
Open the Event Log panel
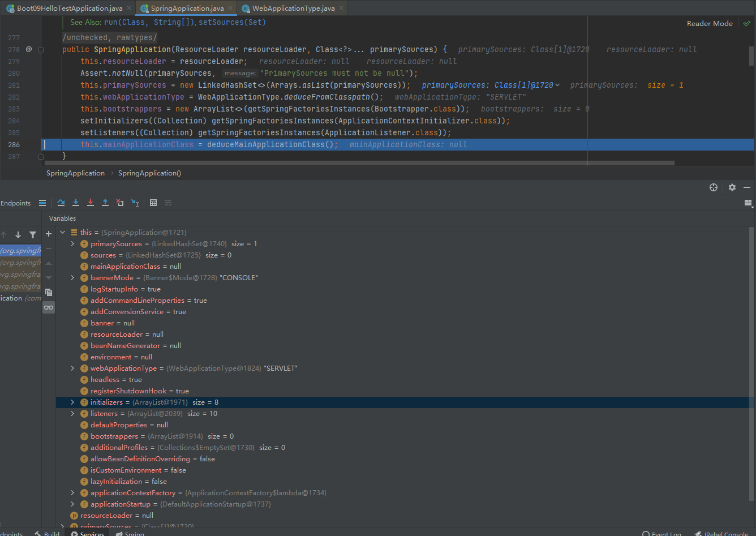[662, 534]
